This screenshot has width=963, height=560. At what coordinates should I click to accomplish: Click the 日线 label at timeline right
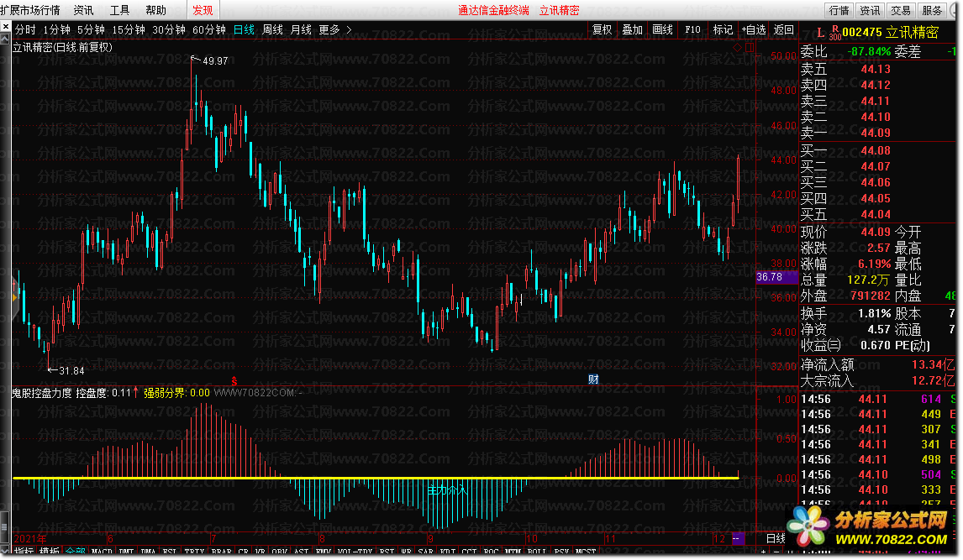pyautogui.click(x=776, y=538)
